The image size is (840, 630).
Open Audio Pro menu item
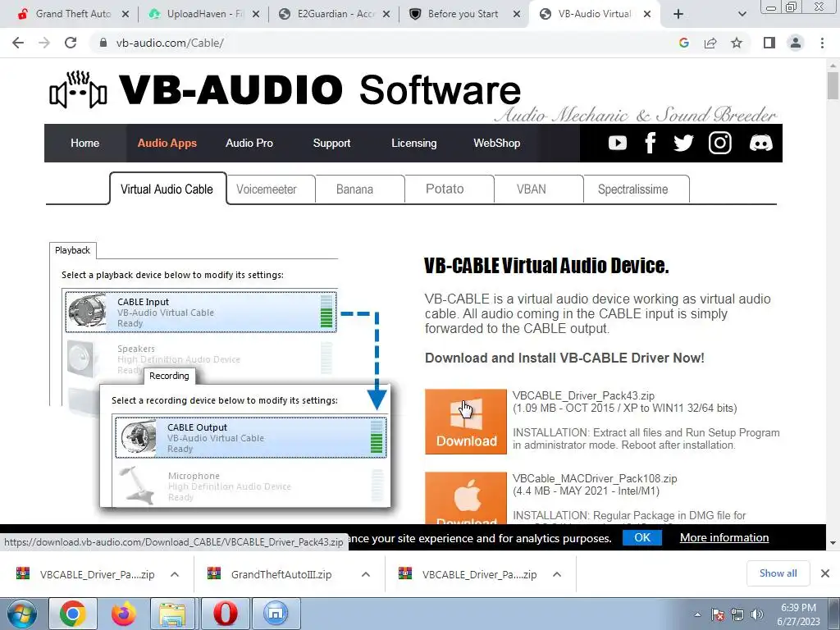click(x=249, y=143)
